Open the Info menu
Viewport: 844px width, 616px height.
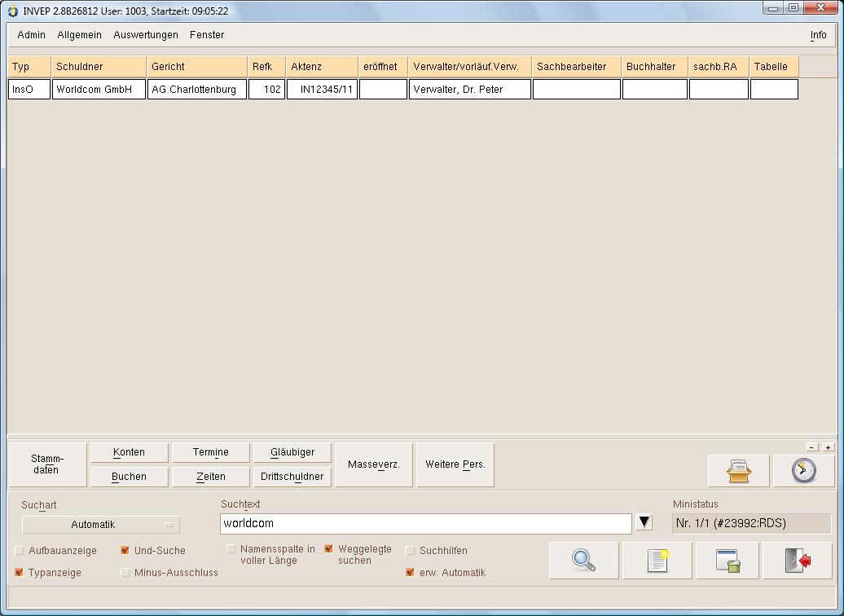[818, 34]
